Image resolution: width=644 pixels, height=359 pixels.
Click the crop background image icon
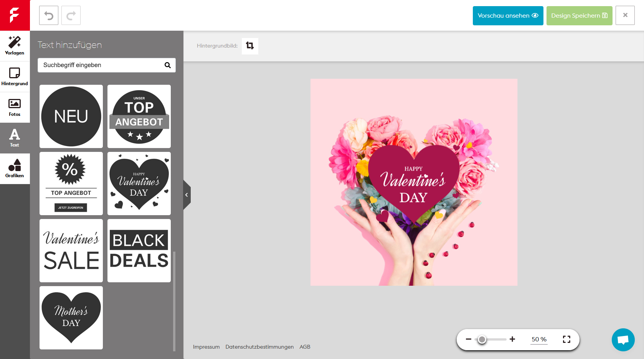(x=250, y=46)
